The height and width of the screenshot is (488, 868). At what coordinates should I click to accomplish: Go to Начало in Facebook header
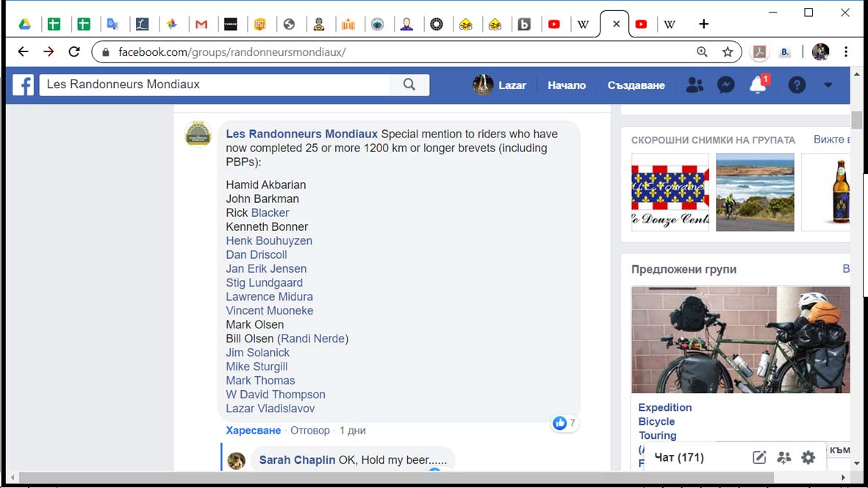567,86
